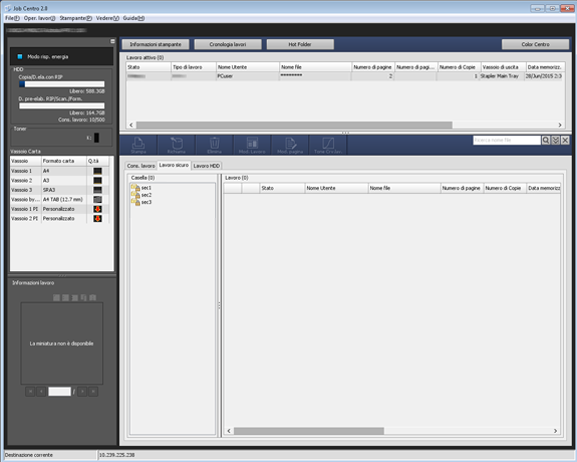The height and width of the screenshot is (462, 577).
Task: Switch to the Cons. lavoro tab
Action: (141, 166)
